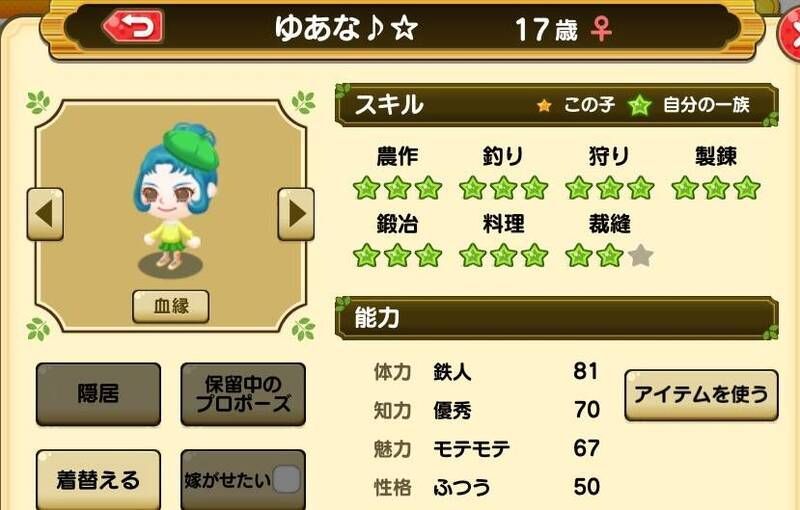Screen dimensions: 800x510
Task: Select the 能力 section header
Action: (x=557, y=318)
